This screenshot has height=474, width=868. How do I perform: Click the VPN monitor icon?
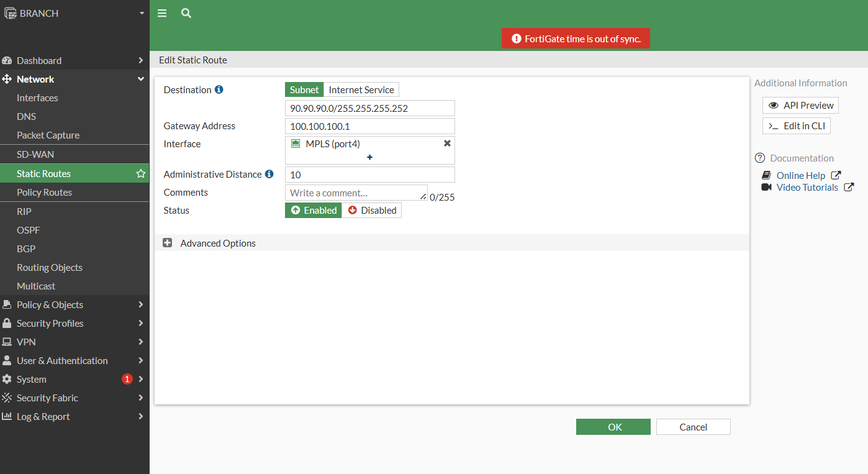tap(7, 342)
